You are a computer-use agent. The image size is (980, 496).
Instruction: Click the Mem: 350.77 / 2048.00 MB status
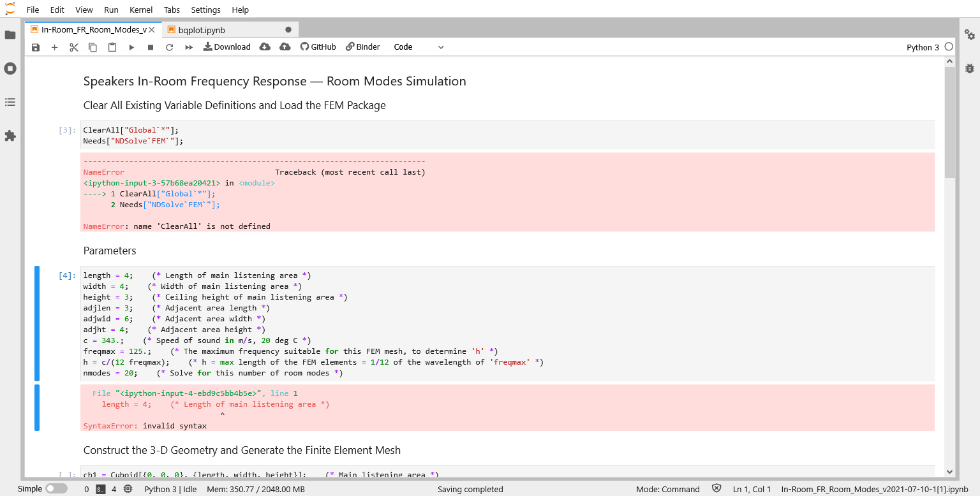tap(256, 490)
